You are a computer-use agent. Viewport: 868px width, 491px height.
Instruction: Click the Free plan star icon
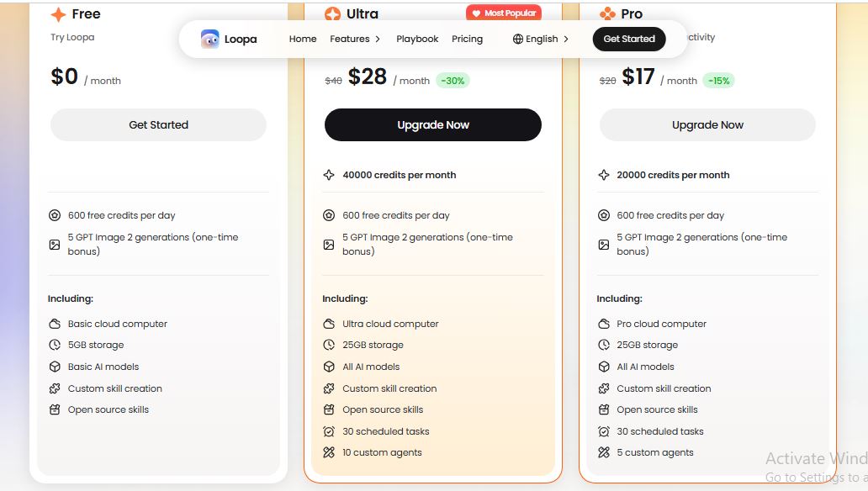tap(58, 14)
